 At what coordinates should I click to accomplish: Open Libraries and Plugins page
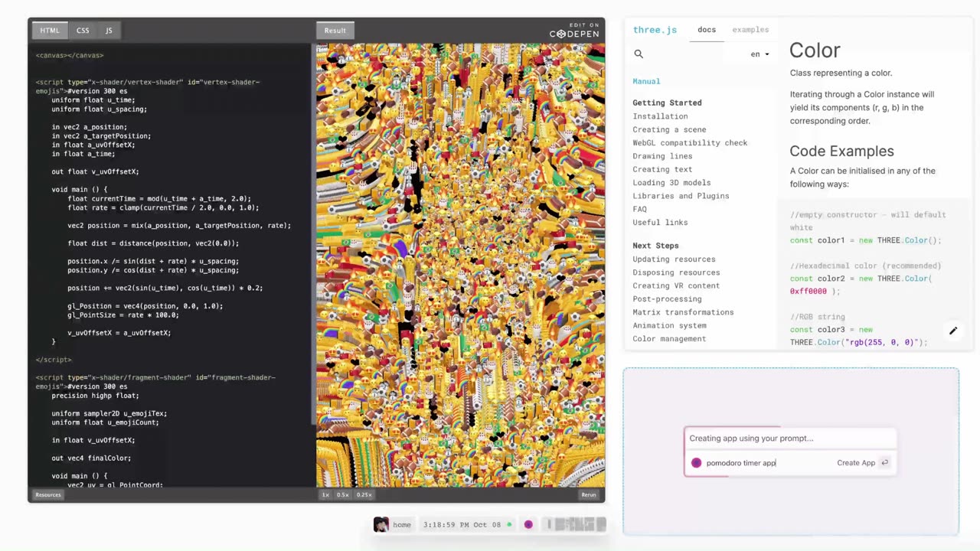pyautogui.click(x=681, y=196)
